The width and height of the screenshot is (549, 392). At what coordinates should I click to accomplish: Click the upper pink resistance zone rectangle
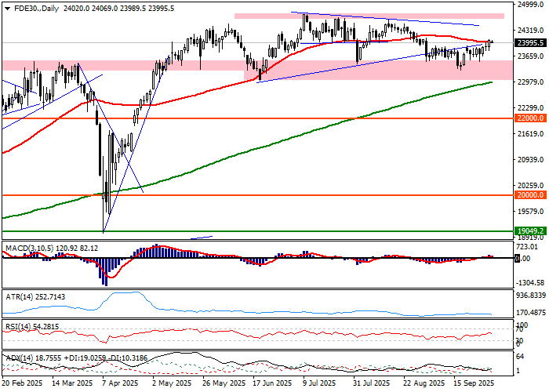pyautogui.click(x=369, y=16)
